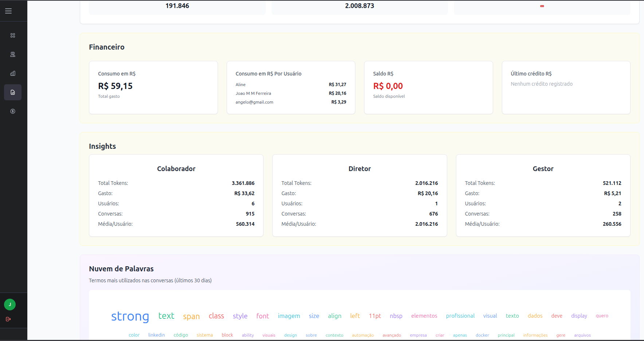Click the Colaborador insights card title

(176, 168)
